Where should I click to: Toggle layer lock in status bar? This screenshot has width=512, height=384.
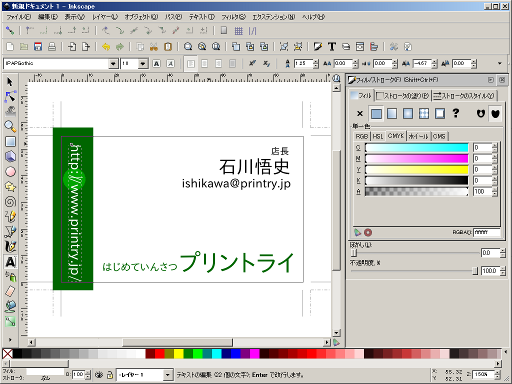pyautogui.click(x=110, y=375)
